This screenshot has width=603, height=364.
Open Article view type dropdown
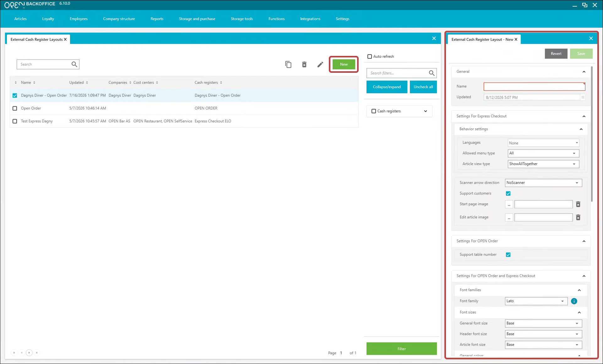pyautogui.click(x=543, y=164)
